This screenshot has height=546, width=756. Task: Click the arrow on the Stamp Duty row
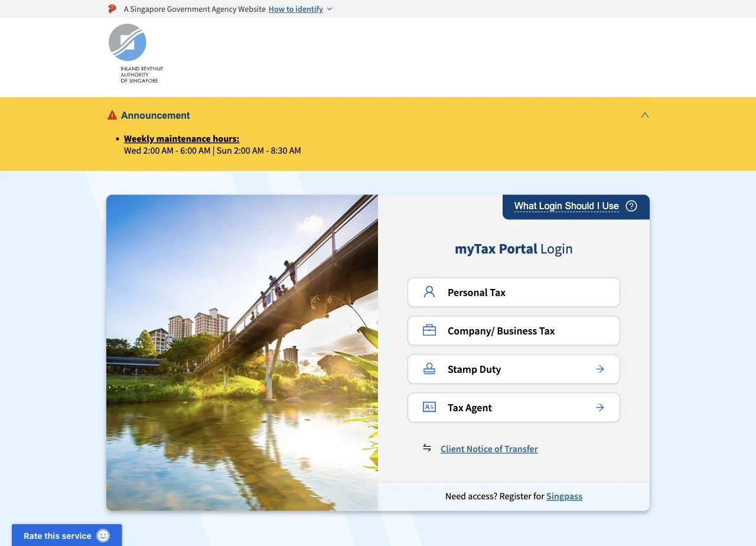(x=600, y=369)
